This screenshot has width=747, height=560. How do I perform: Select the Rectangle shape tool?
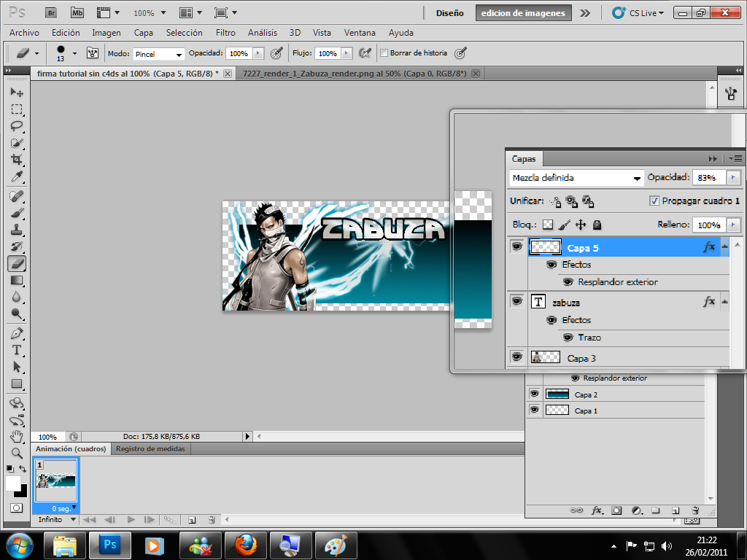[17, 384]
